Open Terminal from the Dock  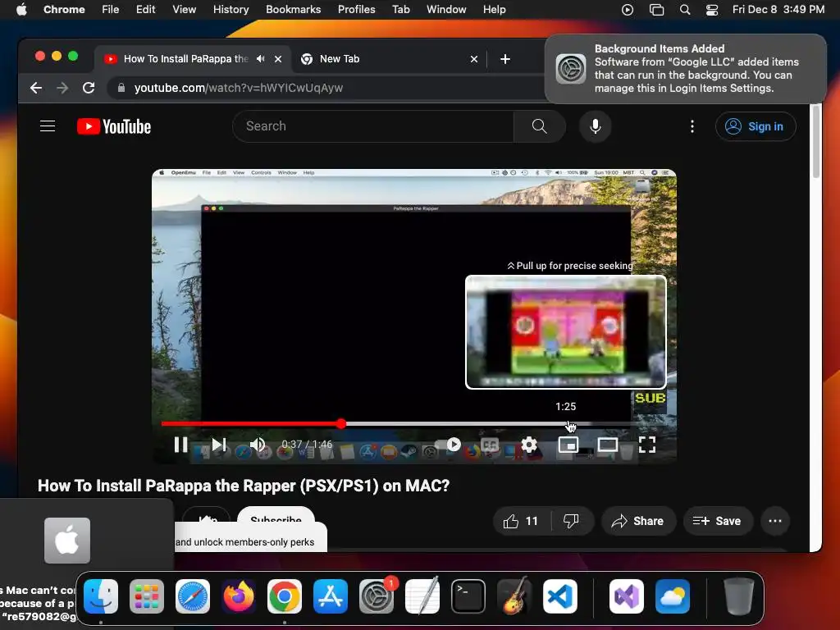pyautogui.click(x=468, y=596)
